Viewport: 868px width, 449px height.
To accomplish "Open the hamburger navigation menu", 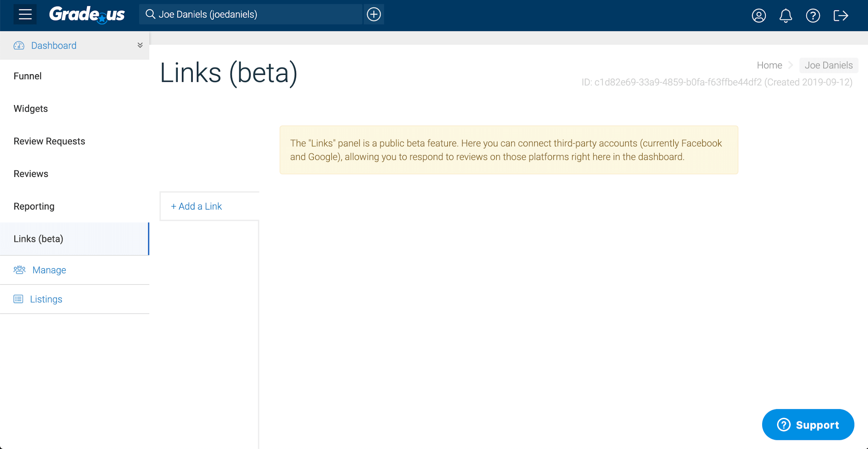I will (x=24, y=14).
